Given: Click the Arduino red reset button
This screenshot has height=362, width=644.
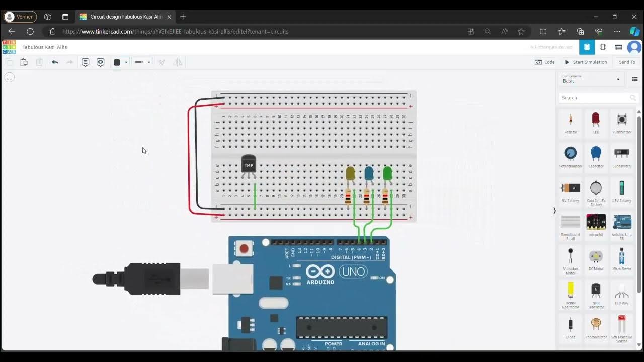Looking at the screenshot, I should tap(244, 248).
